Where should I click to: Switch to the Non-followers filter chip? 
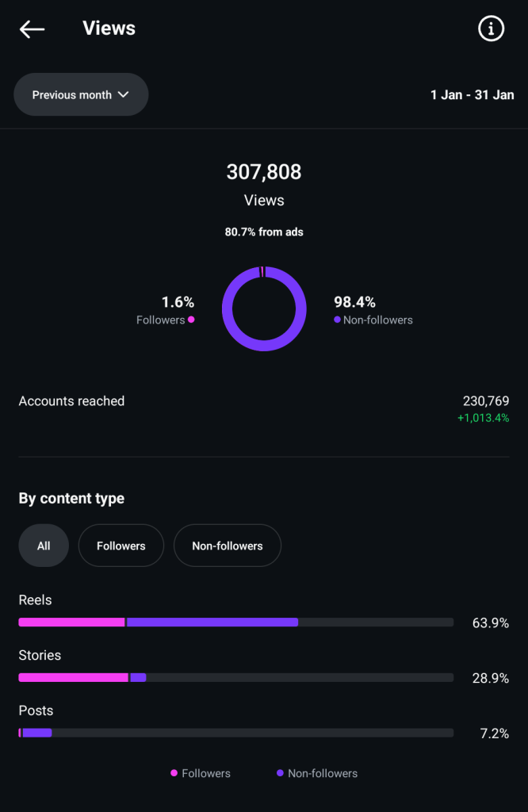(228, 546)
